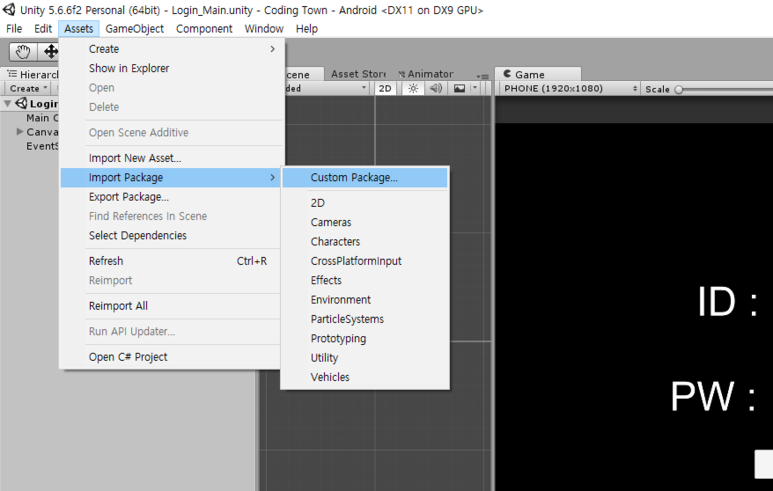Open the shading mode dropdown in Scene

pyautogui.click(x=326, y=88)
